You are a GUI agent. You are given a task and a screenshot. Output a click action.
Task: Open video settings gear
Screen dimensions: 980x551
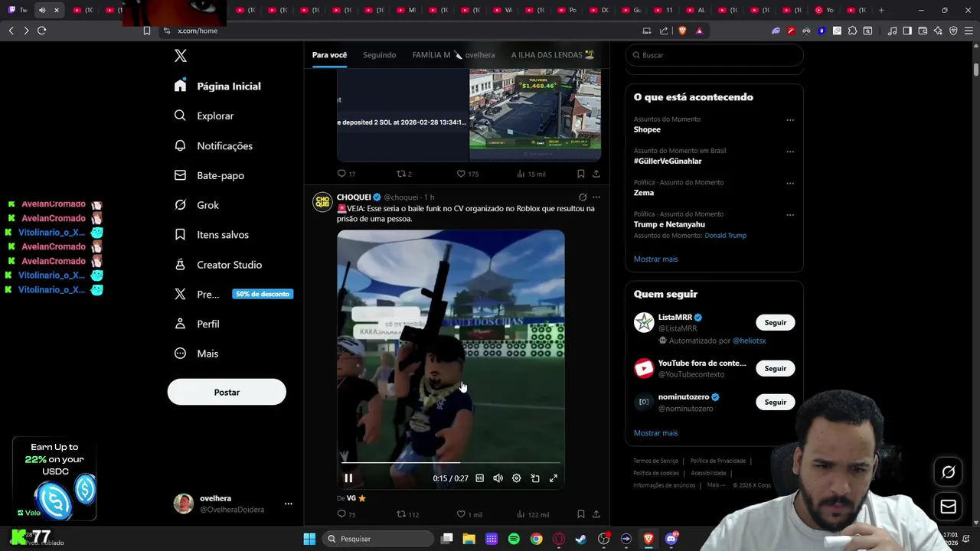pyautogui.click(x=516, y=478)
